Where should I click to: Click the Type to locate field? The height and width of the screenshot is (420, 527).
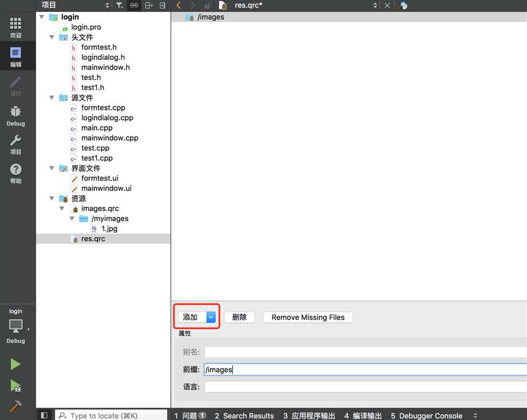(111, 416)
